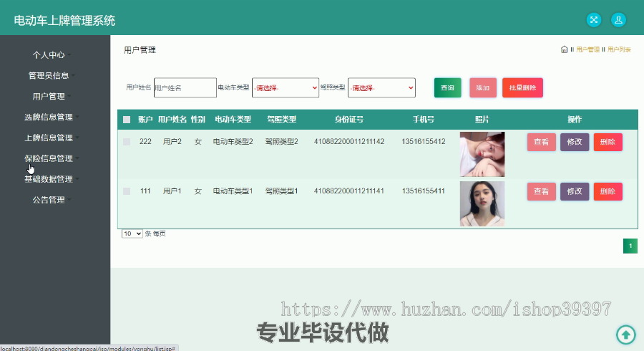644x351 pixels.
Task: Click ID number 410882200011211141
Action: pyautogui.click(x=349, y=191)
